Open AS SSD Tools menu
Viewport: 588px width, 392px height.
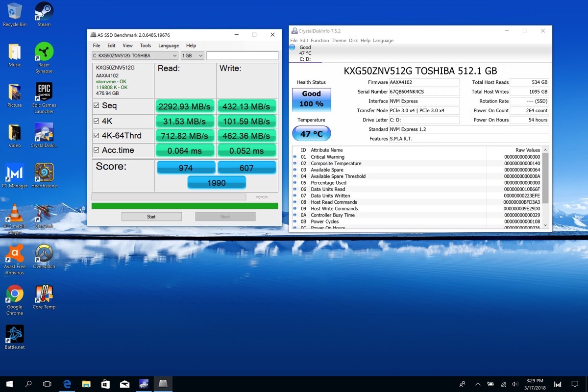[x=146, y=46]
